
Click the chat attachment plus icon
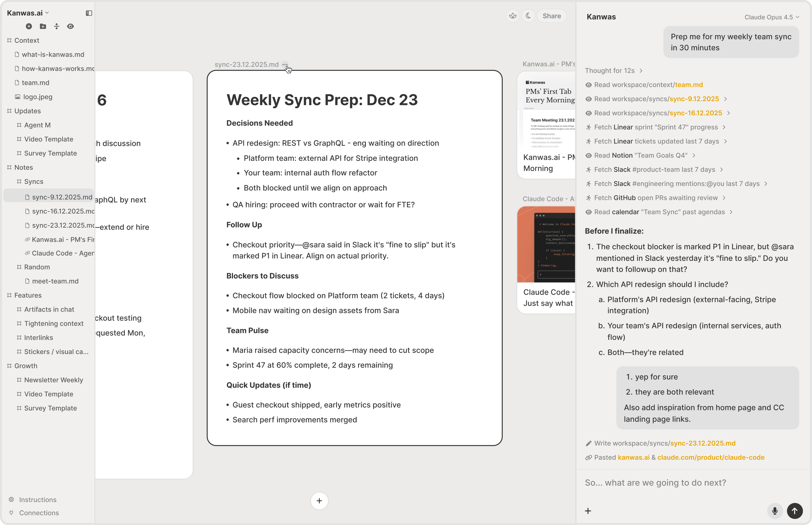(x=588, y=511)
